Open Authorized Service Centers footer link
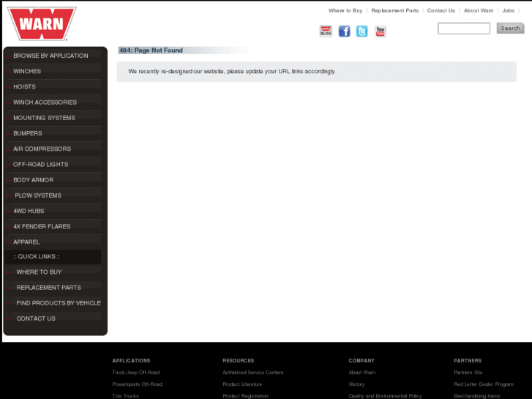Viewport: 532px width, 399px height. point(252,373)
